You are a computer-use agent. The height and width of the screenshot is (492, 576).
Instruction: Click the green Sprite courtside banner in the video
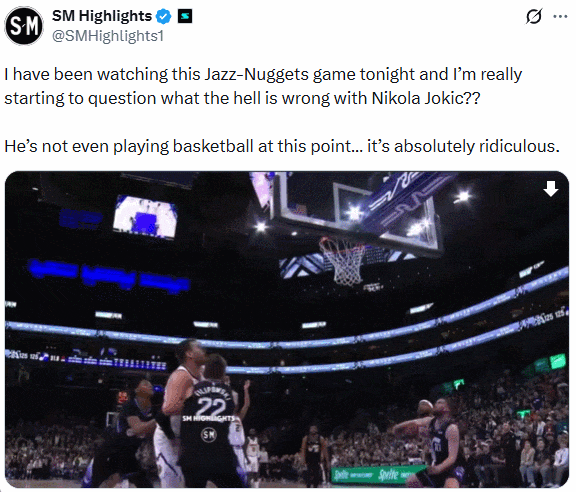(x=376, y=474)
